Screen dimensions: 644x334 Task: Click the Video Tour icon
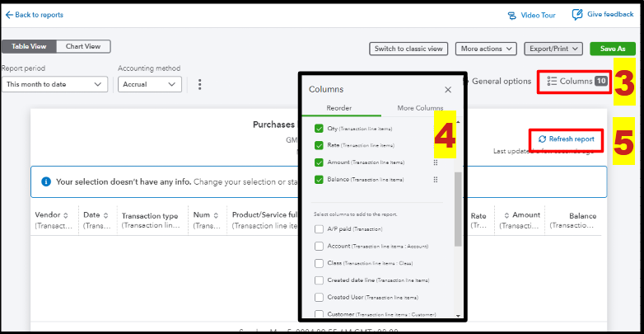pos(512,15)
